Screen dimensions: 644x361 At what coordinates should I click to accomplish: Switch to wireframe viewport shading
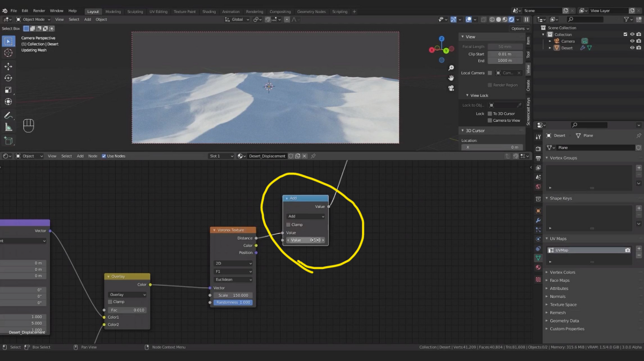point(493,20)
